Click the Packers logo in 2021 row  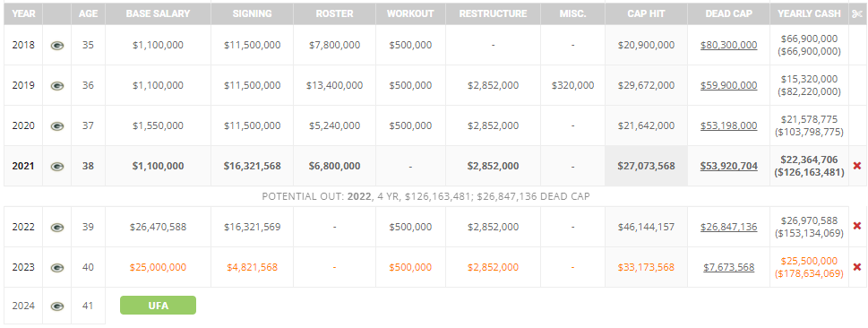[57, 166]
